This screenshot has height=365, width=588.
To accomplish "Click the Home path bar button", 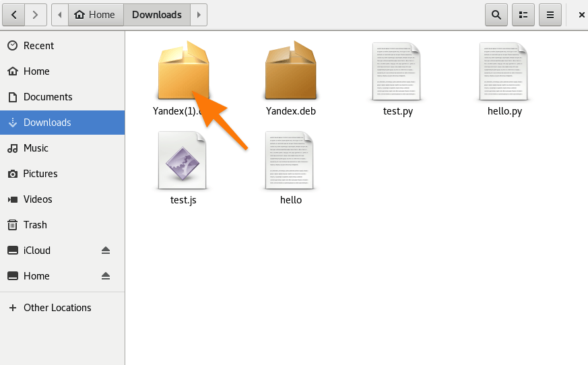I will (x=95, y=14).
